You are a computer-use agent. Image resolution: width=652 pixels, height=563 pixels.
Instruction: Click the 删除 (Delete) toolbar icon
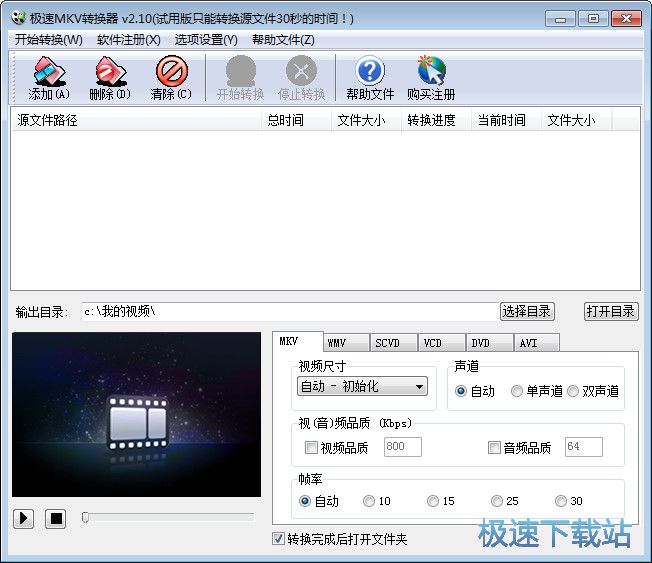coord(109,72)
